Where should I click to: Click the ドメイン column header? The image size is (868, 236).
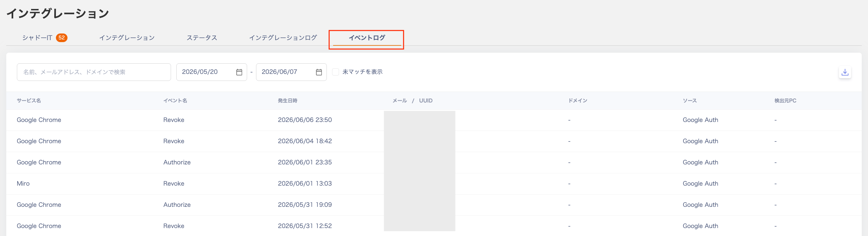click(x=578, y=101)
